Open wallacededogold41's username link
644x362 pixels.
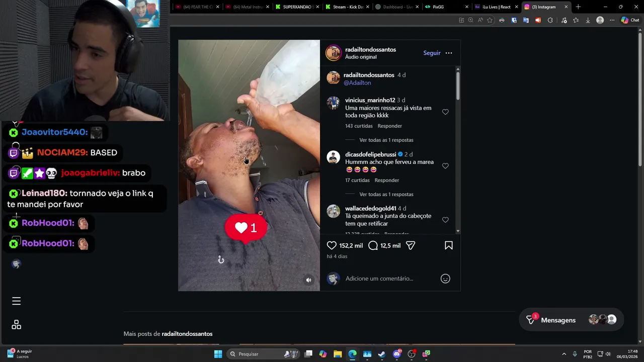tap(370, 208)
